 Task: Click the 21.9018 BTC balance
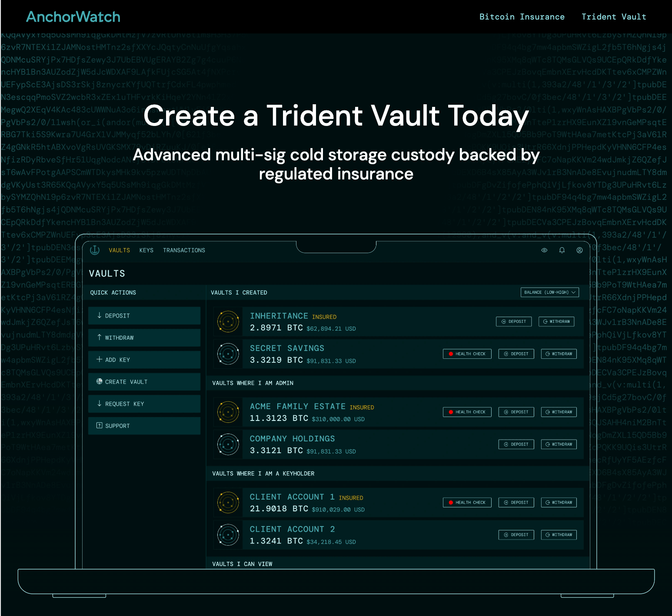click(x=279, y=509)
